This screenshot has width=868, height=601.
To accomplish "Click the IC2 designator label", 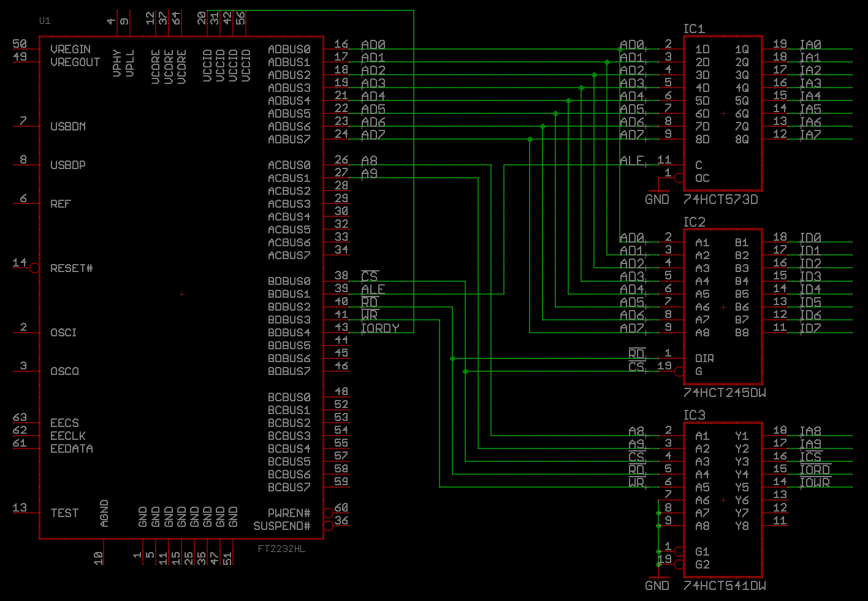I will tap(694, 222).
